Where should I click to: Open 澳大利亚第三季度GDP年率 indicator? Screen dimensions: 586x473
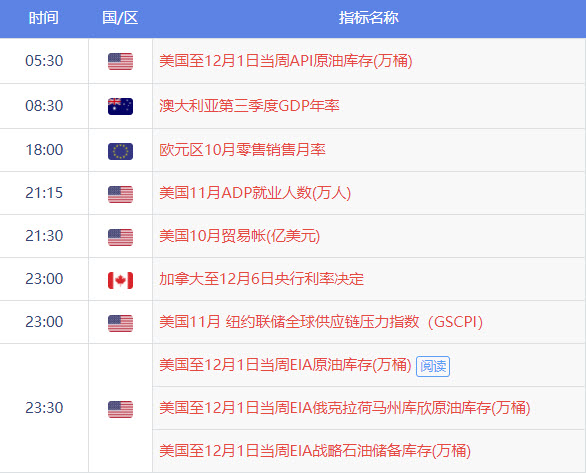point(249,106)
